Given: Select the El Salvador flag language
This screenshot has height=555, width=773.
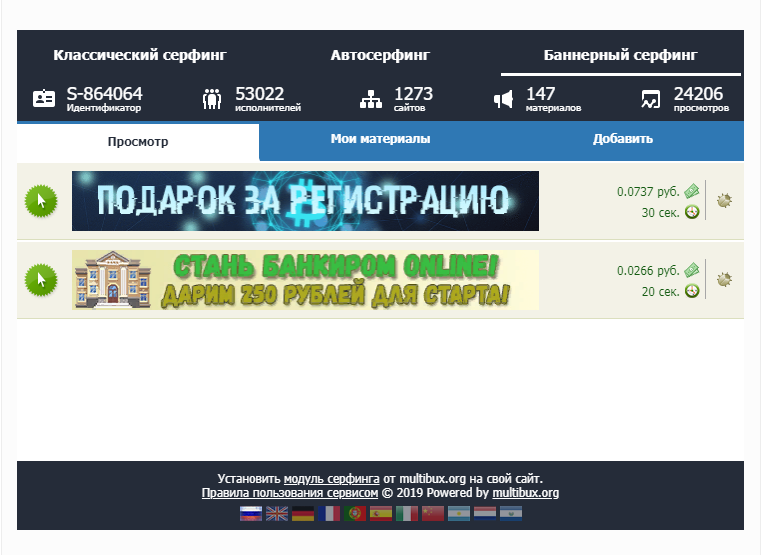Looking at the screenshot, I should pyautogui.click(x=511, y=514).
